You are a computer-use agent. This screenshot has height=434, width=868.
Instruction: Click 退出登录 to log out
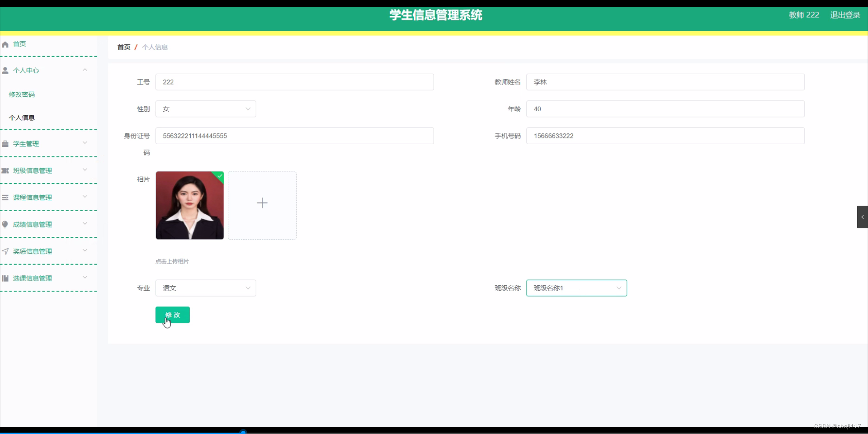click(845, 15)
